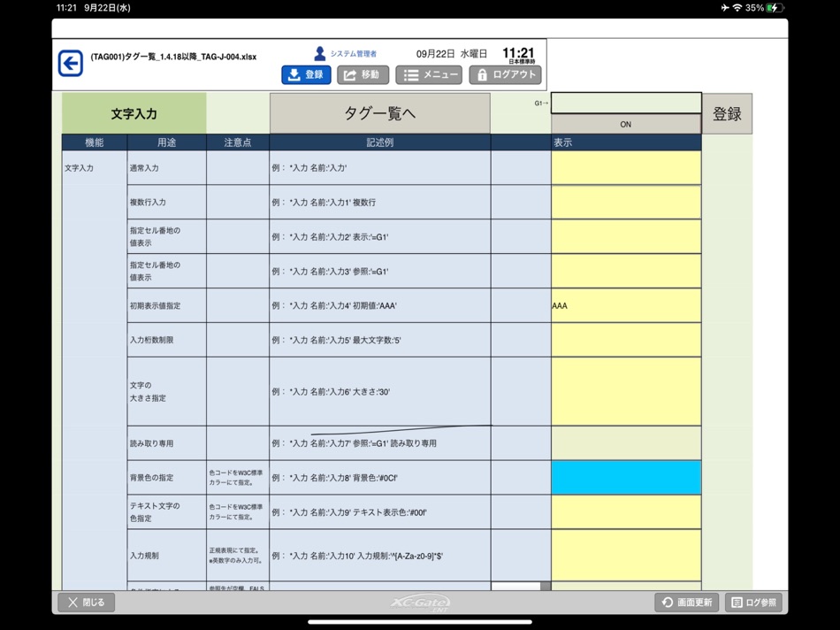
Task: Click the 正規表現にて指定 note cell
Action: pos(236,556)
